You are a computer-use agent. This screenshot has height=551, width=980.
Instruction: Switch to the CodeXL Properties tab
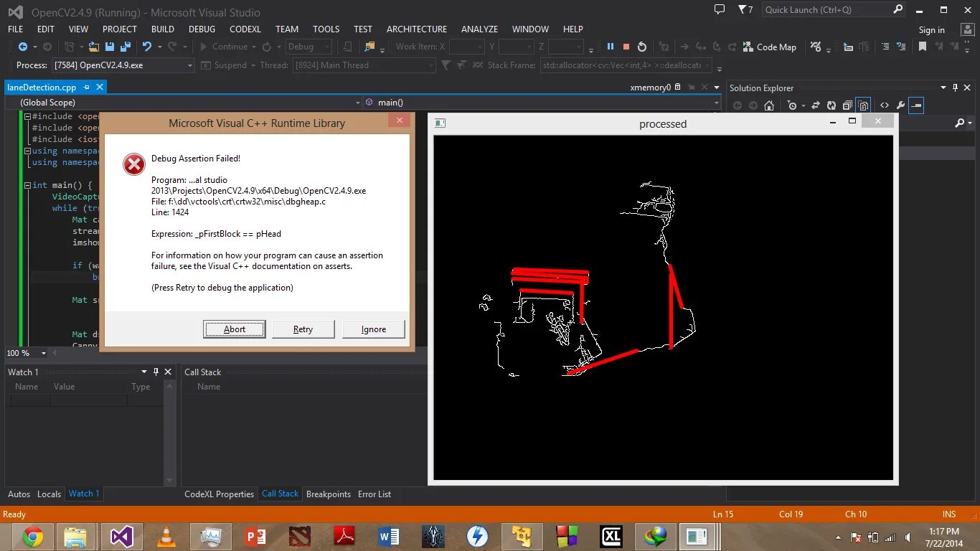click(219, 494)
